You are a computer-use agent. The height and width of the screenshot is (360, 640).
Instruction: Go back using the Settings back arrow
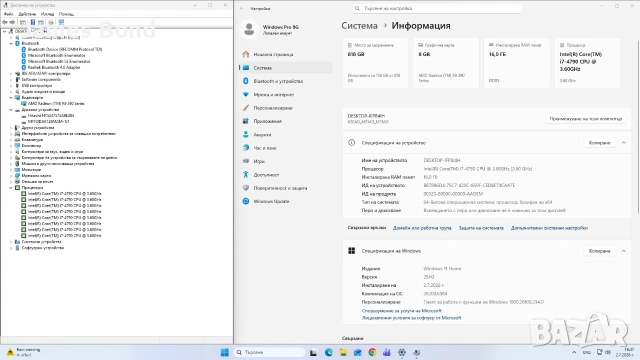[x=242, y=8]
